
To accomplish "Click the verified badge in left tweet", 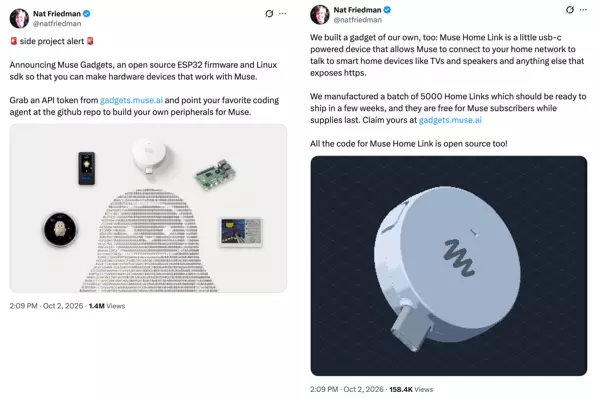I will pyautogui.click(x=86, y=14).
